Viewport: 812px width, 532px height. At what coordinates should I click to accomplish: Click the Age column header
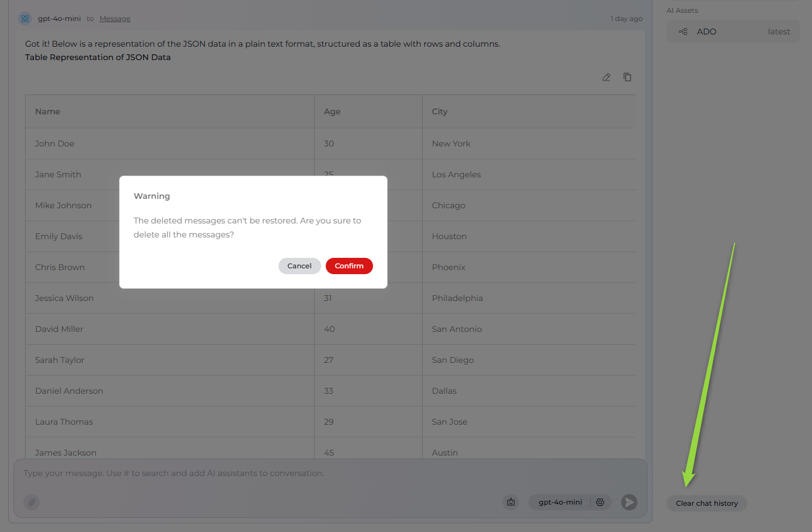point(368,111)
